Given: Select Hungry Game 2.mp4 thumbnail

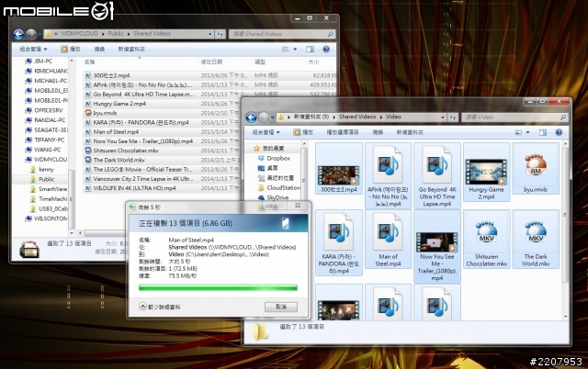Looking at the screenshot, I should (x=486, y=173).
